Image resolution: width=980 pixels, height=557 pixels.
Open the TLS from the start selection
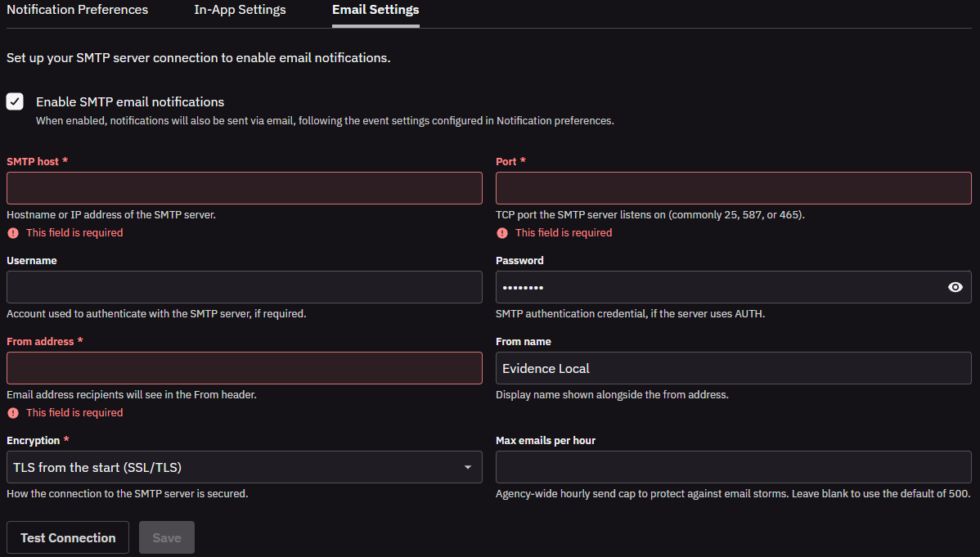click(x=245, y=467)
